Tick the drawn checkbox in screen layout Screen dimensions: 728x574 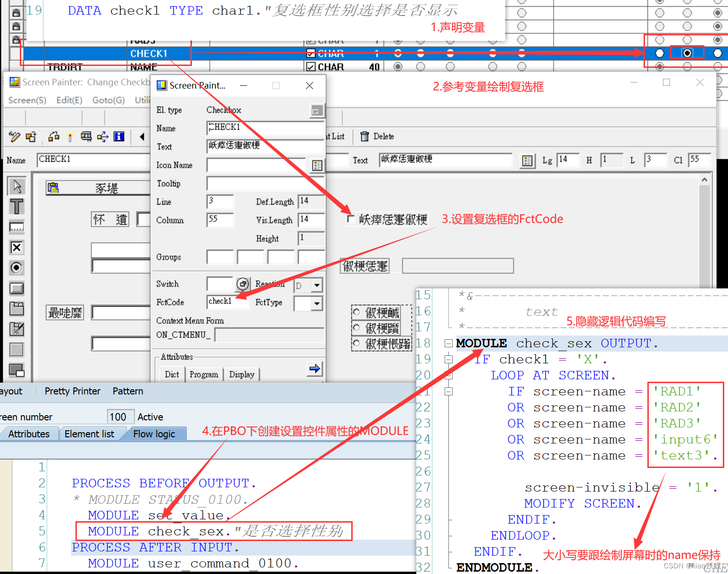pos(351,219)
